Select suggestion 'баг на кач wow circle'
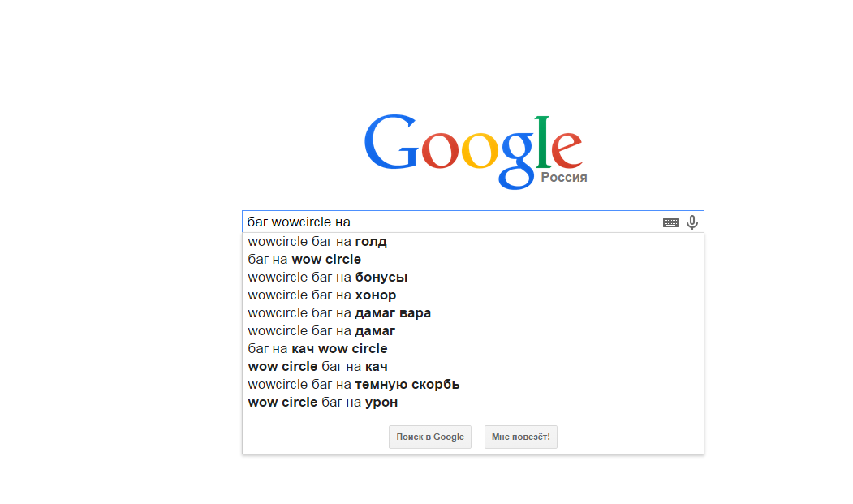 coord(472,348)
